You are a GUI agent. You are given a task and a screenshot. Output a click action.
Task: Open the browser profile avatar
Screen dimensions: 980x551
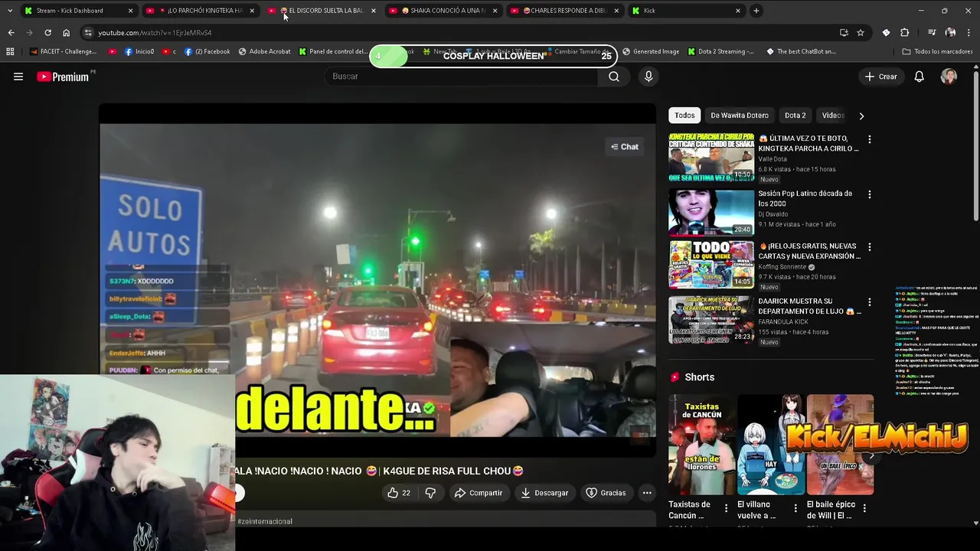950,33
